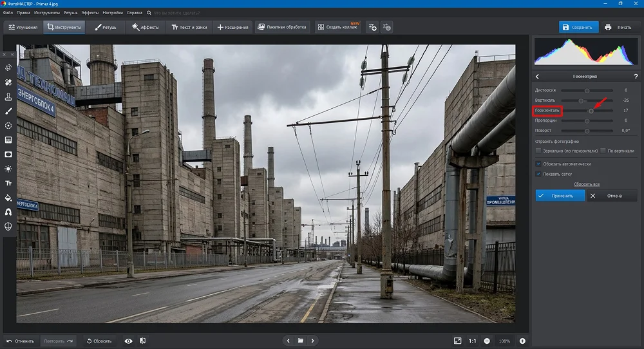This screenshot has height=349, width=644.
Task: Select the brightness sun tool
Action: click(8, 169)
